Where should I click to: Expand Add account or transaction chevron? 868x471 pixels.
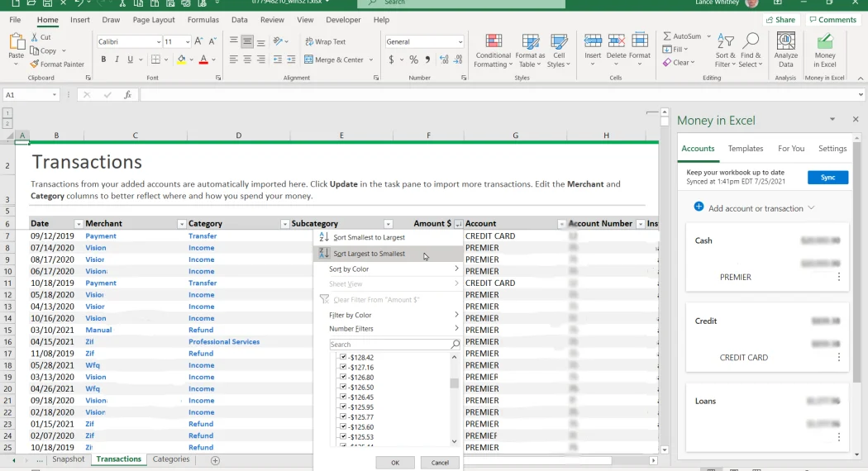(811, 207)
